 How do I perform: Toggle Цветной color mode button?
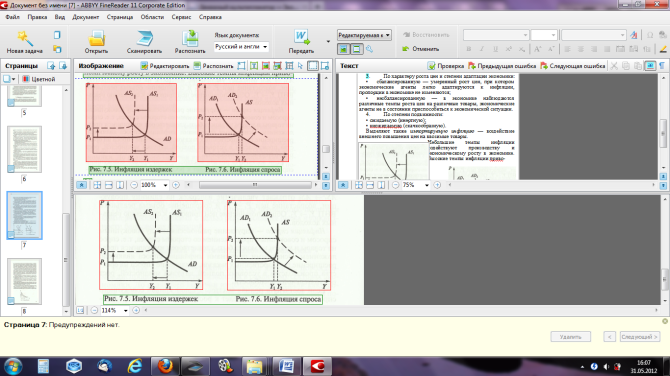pyautogui.click(x=39, y=79)
